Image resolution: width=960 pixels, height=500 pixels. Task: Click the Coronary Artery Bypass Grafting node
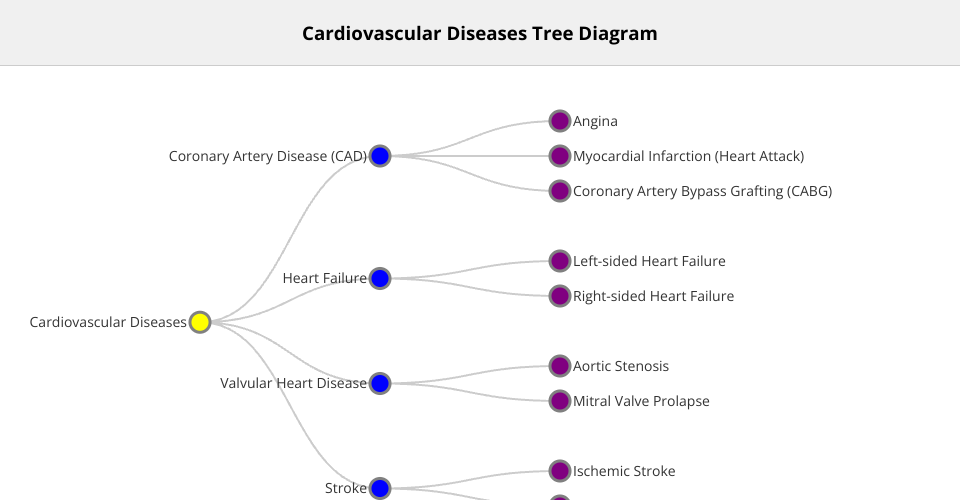point(560,191)
